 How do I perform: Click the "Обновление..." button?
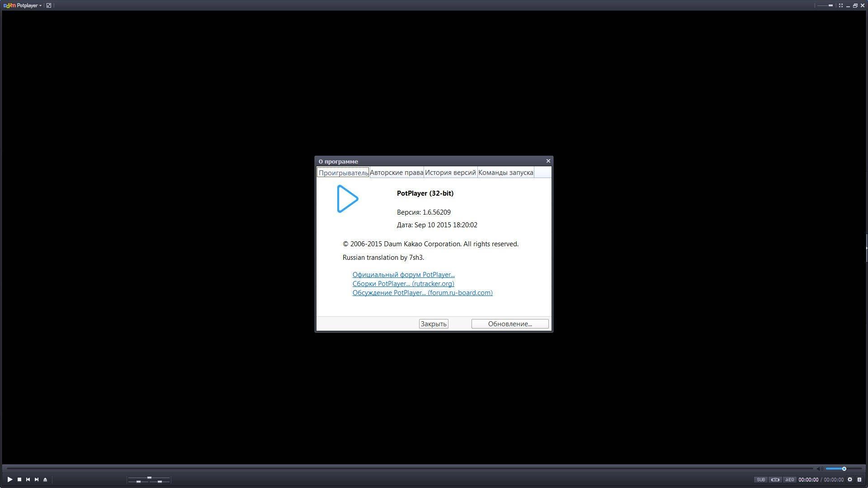click(510, 324)
